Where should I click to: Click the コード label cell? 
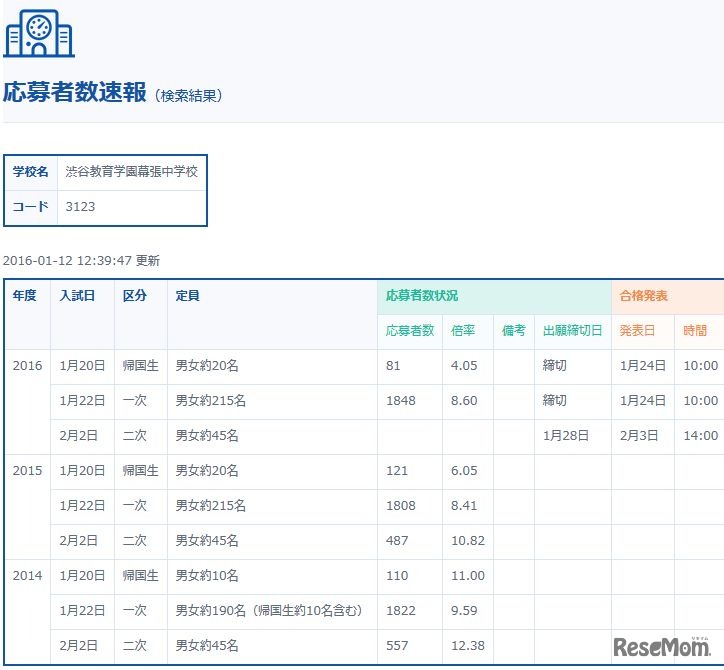click(30, 206)
